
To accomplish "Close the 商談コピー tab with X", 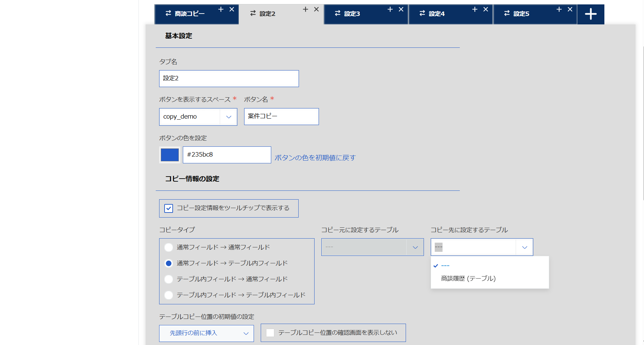I will tap(232, 9).
